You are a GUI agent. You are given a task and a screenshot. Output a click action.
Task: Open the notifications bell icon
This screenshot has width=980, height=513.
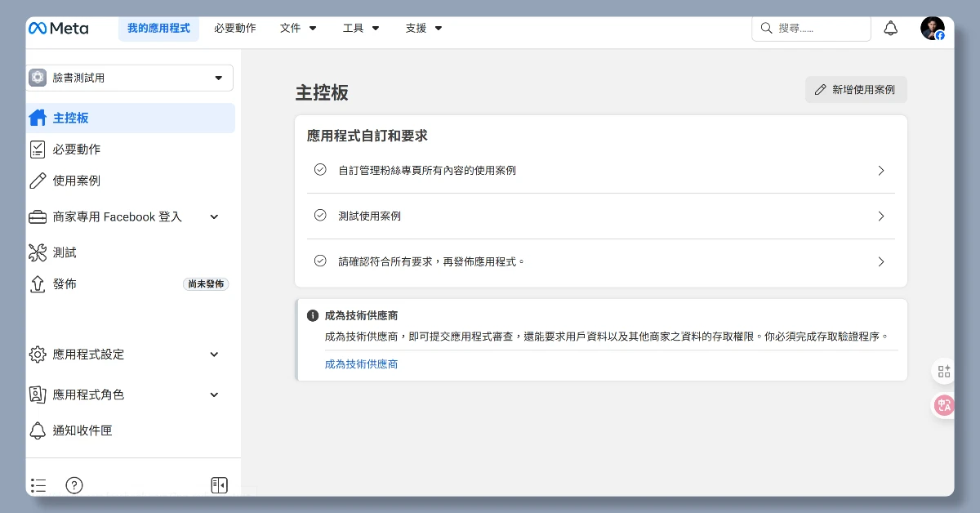tap(891, 29)
